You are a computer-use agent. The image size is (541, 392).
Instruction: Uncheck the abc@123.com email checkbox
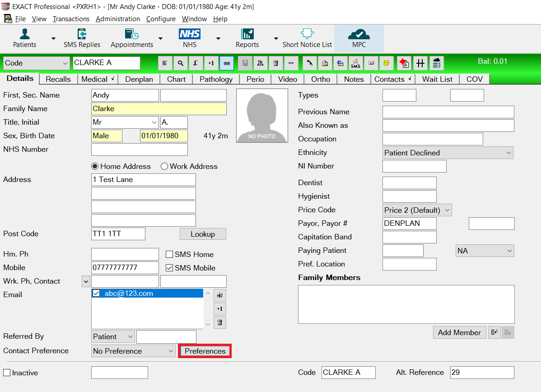(x=96, y=293)
